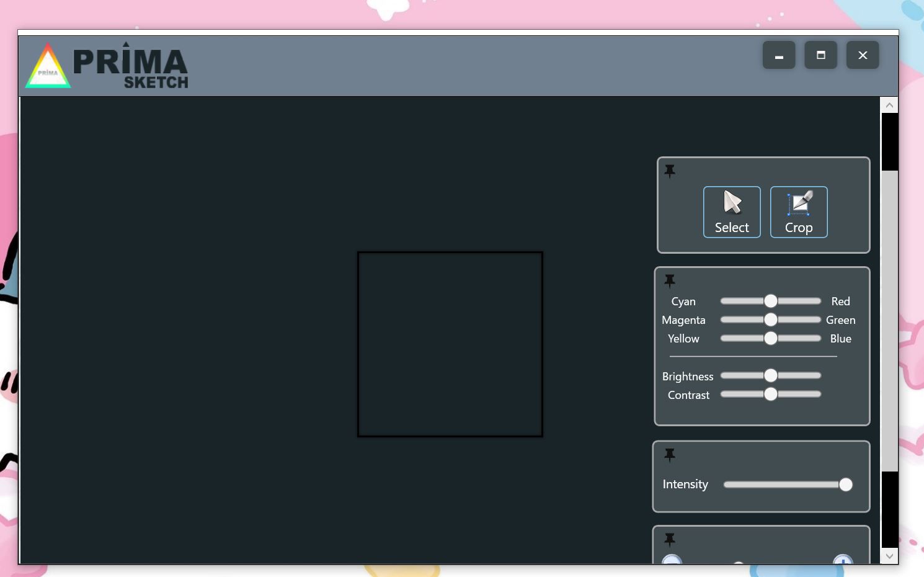This screenshot has width=924, height=577.
Task: Maximize the Prima Sketch window
Action: [x=821, y=55]
